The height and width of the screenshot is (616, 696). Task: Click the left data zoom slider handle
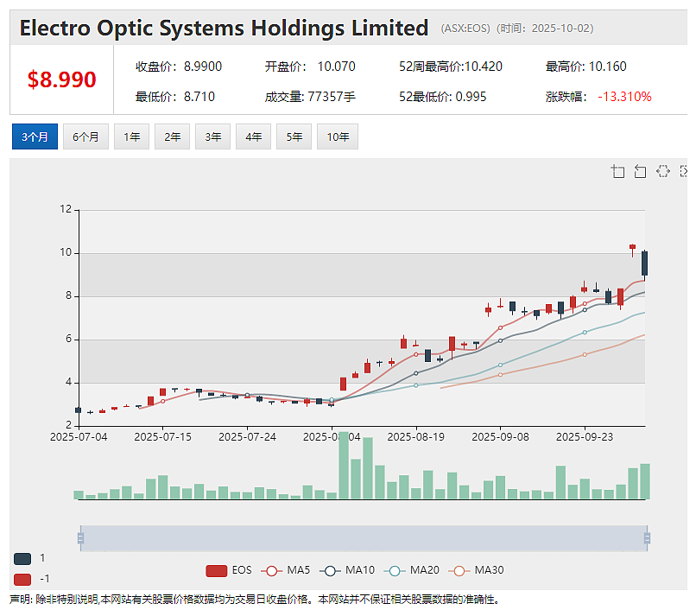[x=80, y=538]
